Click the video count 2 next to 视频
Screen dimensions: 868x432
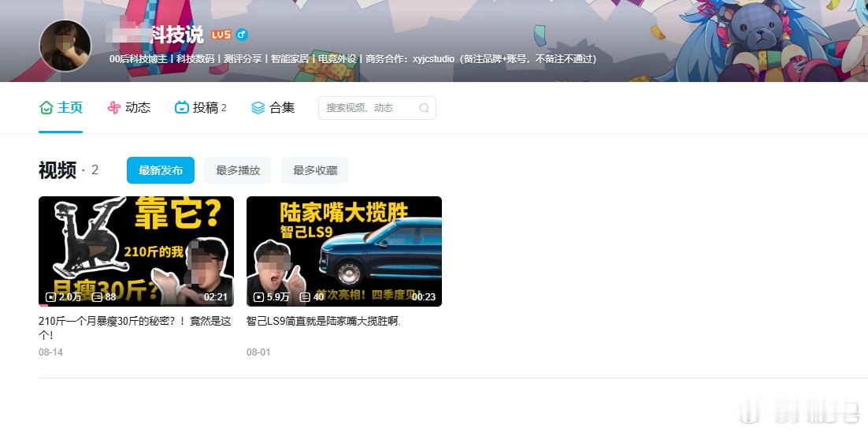[95, 169]
